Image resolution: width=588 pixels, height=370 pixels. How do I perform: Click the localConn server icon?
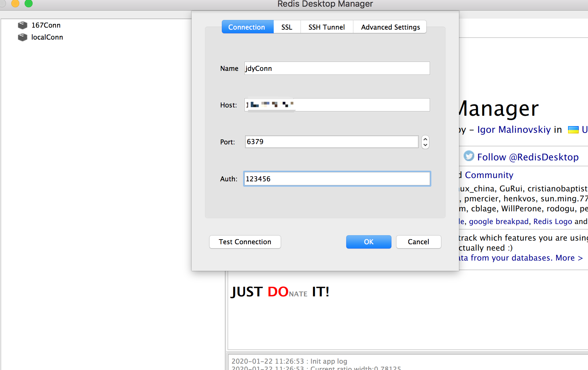(23, 37)
